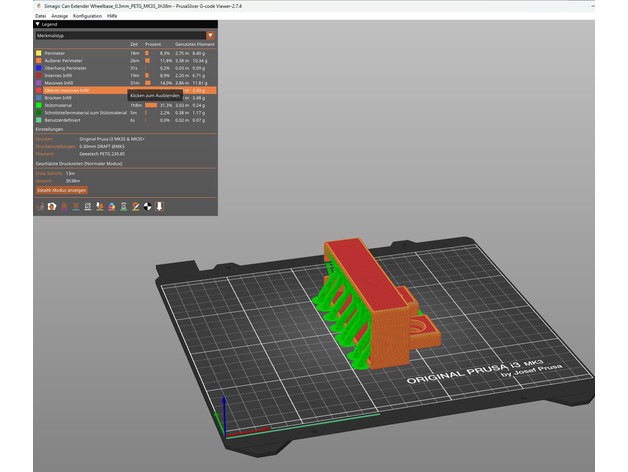Hide the Stützmaterial feature type row
This screenshot has width=628, height=472.
[x=62, y=105]
